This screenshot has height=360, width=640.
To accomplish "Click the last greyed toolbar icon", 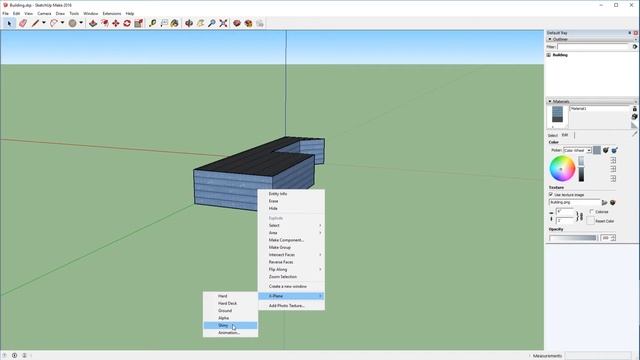I will (260, 23).
